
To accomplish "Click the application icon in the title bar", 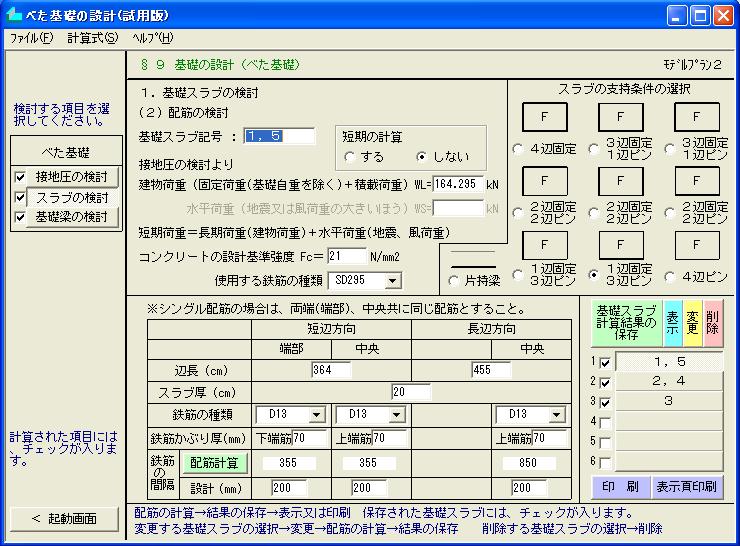I will point(13,15).
